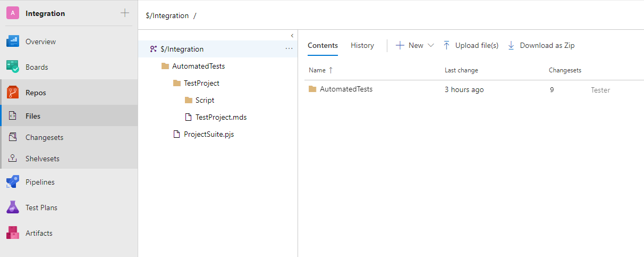Click the Overview icon in sidebar
This screenshot has height=257, width=644.
(13, 42)
